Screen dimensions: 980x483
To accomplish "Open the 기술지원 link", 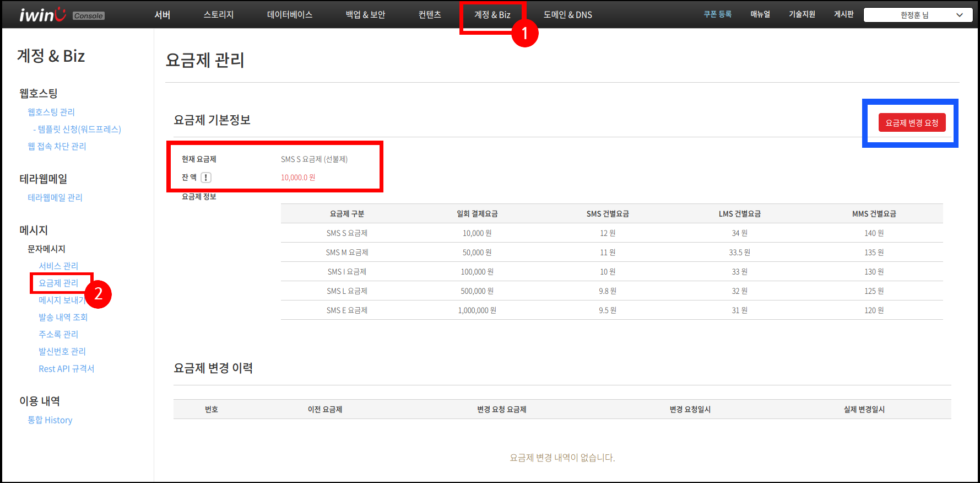I will (x=802, y=14).
